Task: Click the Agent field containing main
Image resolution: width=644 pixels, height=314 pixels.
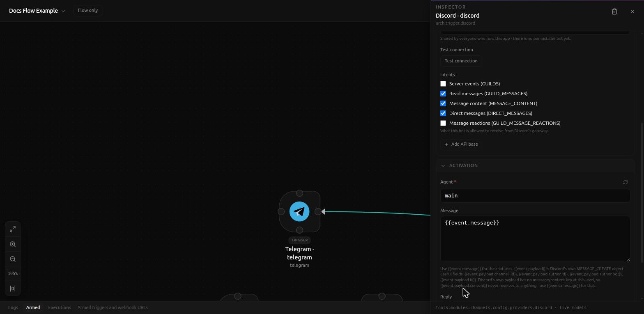Action: (535, 196)
